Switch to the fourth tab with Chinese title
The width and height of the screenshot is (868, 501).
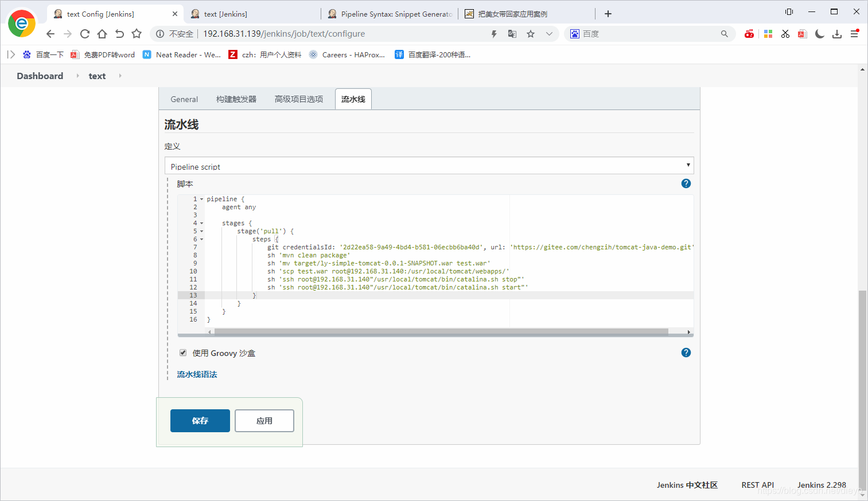[x=527, y=14]
